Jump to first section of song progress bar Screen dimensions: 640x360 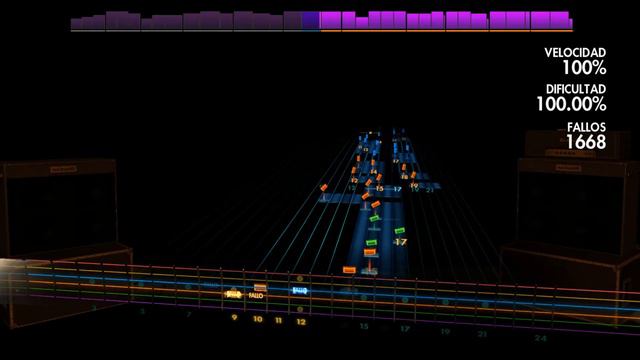point(88,23)
